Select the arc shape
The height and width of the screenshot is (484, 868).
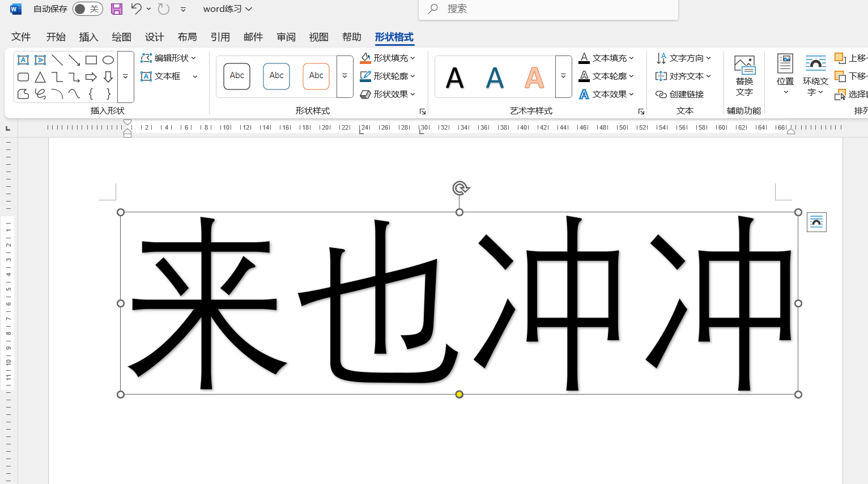57,94
